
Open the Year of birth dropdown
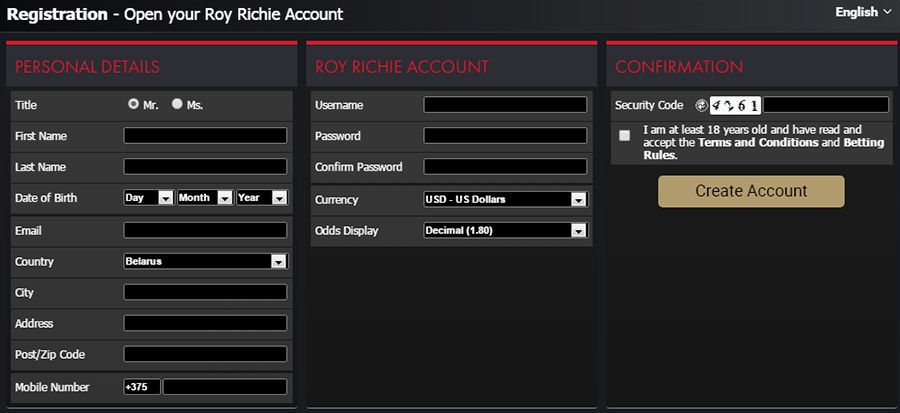pos(262,198)
